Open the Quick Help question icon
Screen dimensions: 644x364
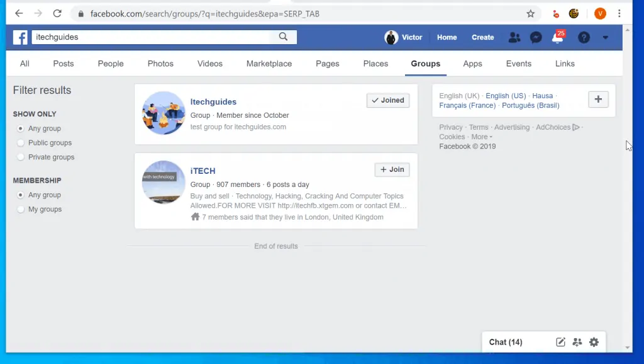584,37
